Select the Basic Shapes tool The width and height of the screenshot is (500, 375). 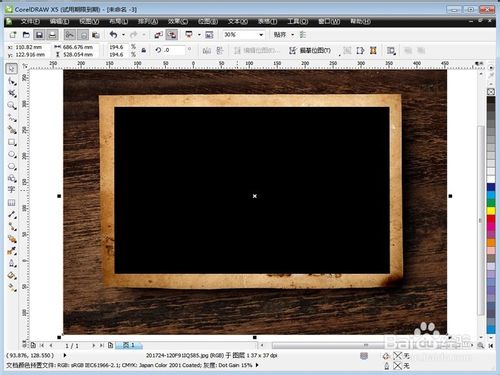pos(12,178)
